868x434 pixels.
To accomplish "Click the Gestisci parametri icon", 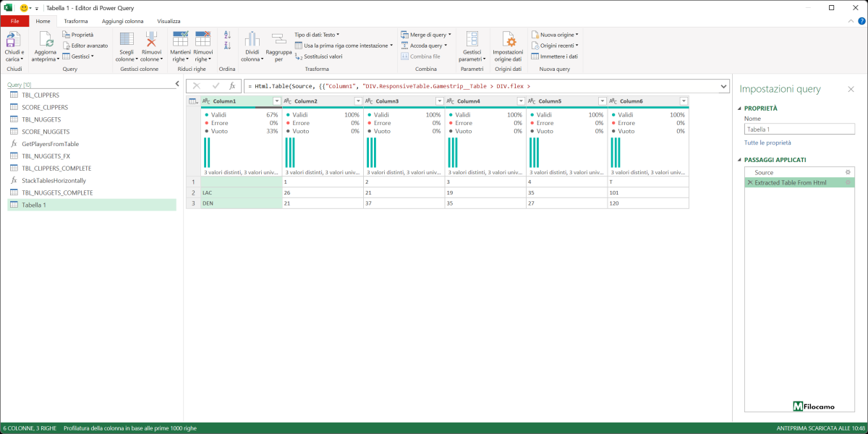I will 472,39.
